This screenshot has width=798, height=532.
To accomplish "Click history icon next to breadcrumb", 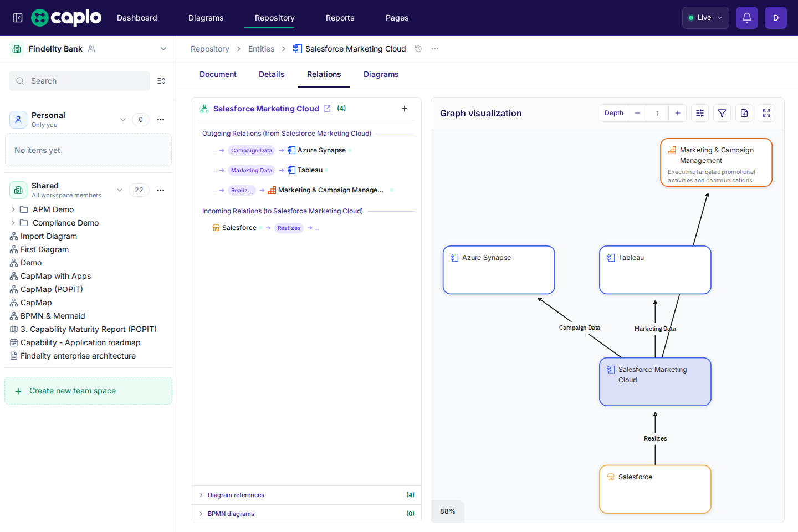I will click(x=418, y=49).
